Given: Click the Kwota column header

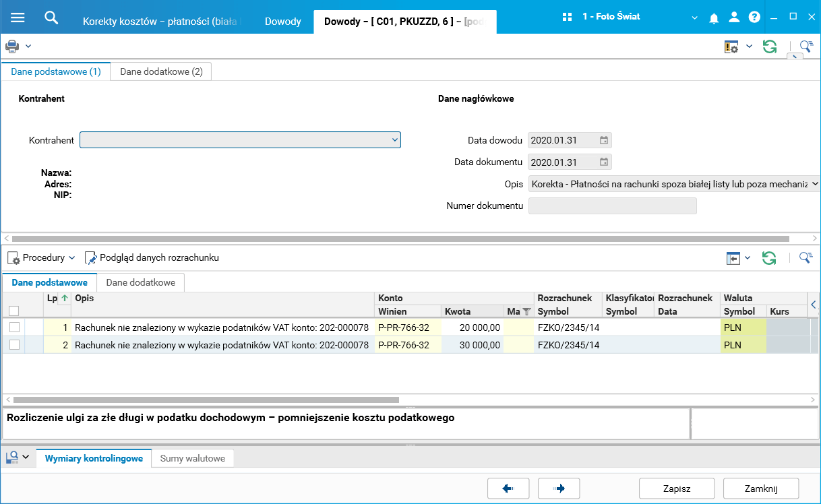Looking at the screenshot, I should coord(473,311).
